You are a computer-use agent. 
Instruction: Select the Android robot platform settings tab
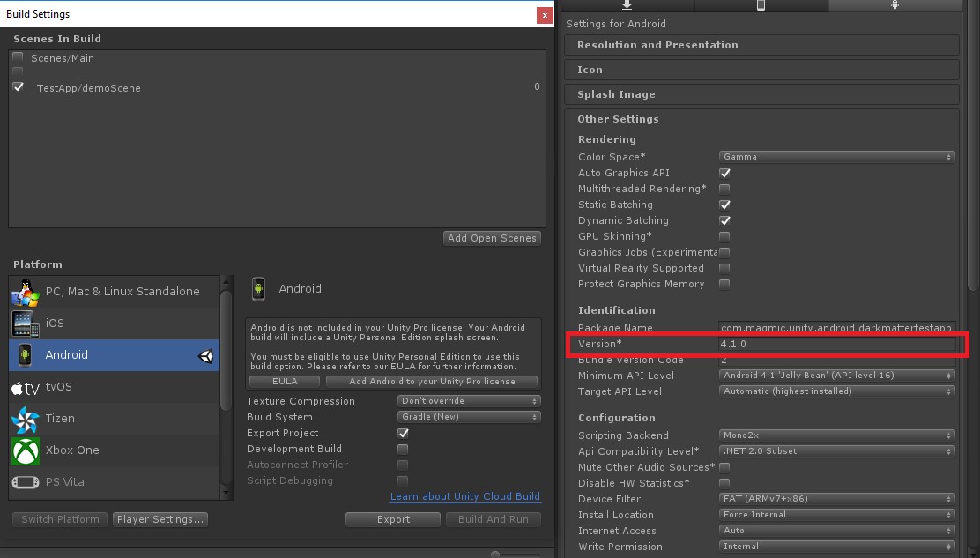pos(895,5)
